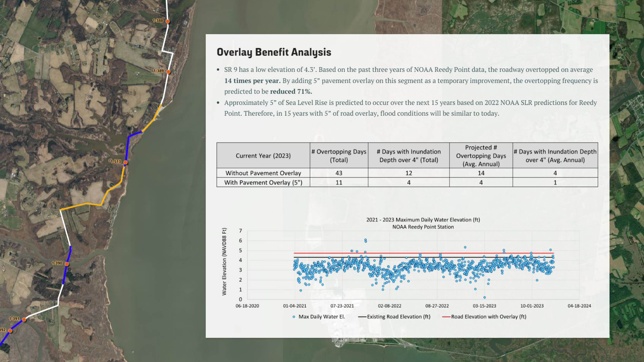
Task: Click the red Road Elevation with Overlay legend line
Action: pyautogui.click(x=446, y=317)
